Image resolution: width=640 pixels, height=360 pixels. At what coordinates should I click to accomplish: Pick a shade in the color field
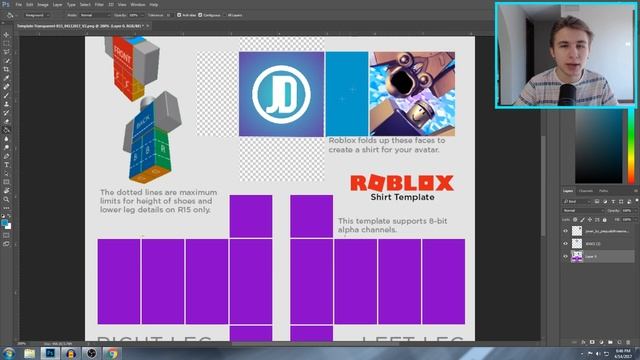(x=599, y=146)
